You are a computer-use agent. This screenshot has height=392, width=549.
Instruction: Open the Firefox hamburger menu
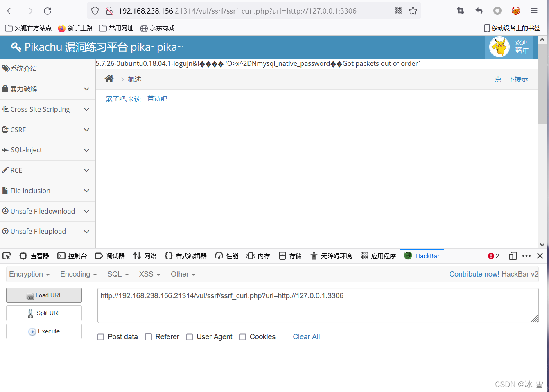click(534, 11)
